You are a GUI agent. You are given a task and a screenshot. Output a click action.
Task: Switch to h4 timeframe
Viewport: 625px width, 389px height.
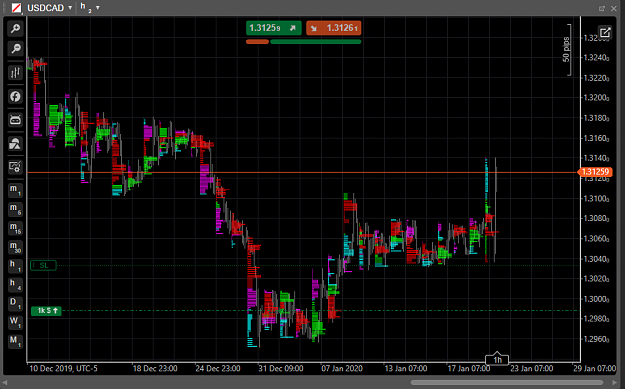coord(15,284)
